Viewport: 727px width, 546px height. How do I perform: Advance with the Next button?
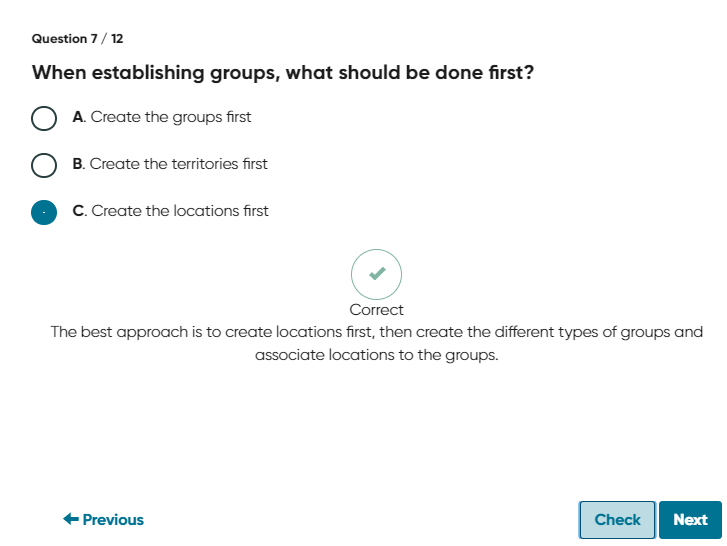pos(690,520)
